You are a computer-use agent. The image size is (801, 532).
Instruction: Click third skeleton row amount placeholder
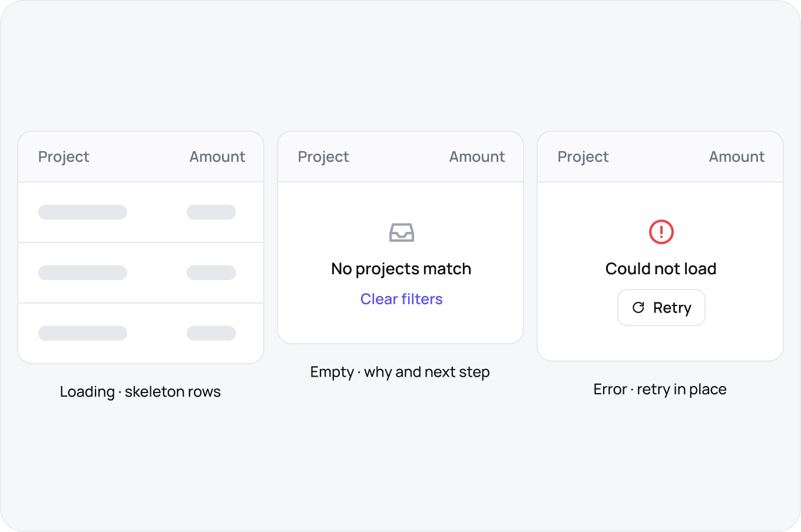click(211, 333)
